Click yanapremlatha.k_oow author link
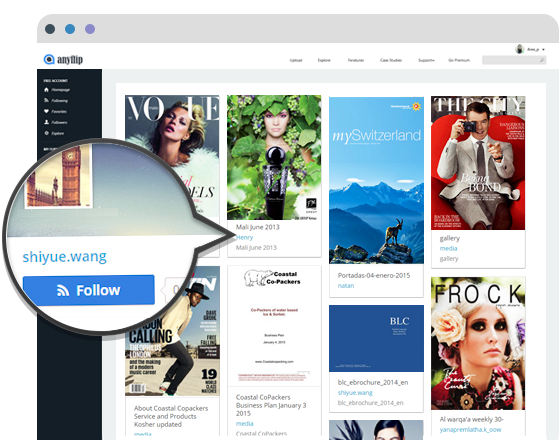The width and height of the screenshot is (560, 440). pos(470,430)
